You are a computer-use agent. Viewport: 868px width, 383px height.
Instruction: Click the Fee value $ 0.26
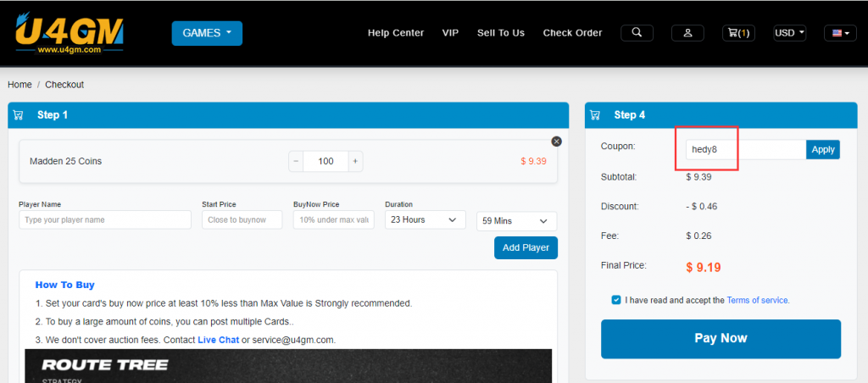click(x=698, y=236)
